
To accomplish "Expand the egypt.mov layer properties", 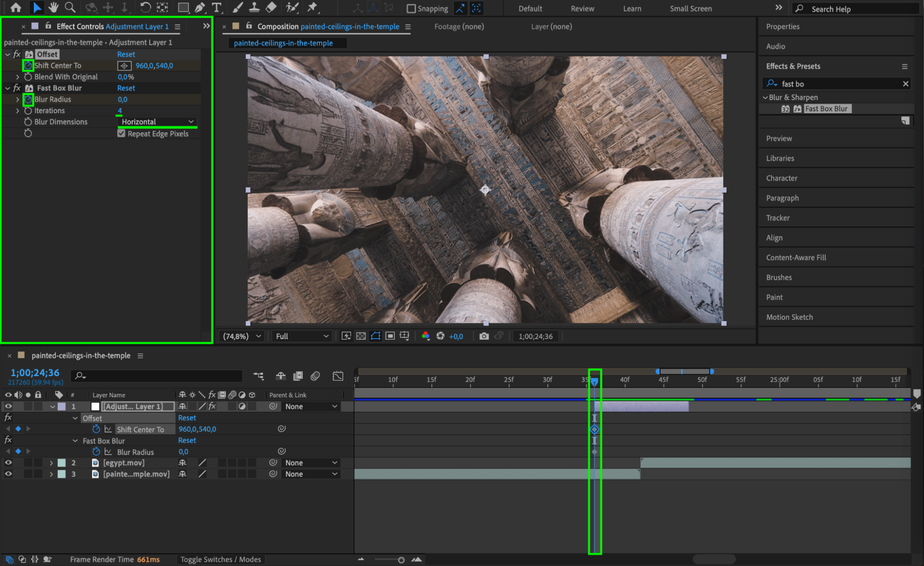I will pos(51,463).
